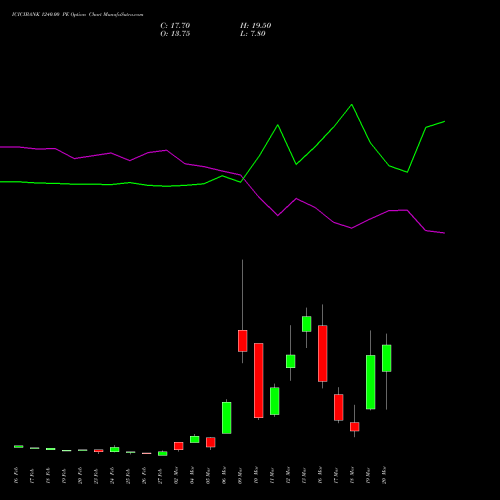Click the high value H: 19.50
500x500 pixels.
pyautogui.click(x=255, y=26)
